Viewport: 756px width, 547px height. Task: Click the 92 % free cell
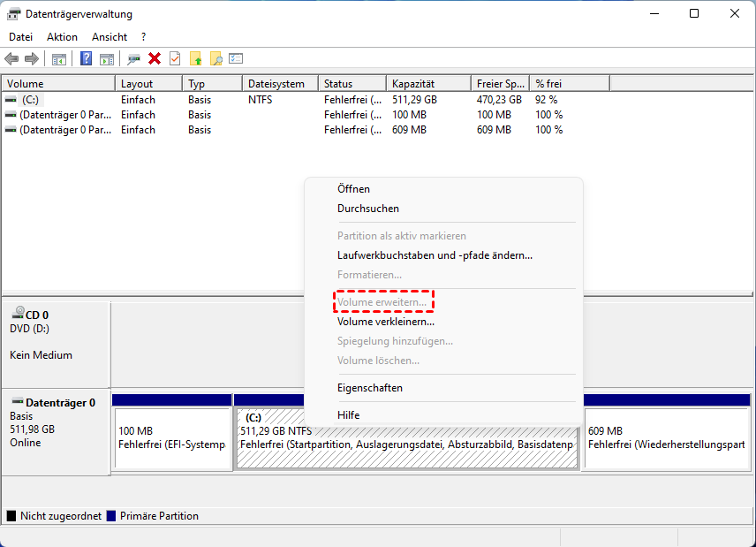pos(547,100)
